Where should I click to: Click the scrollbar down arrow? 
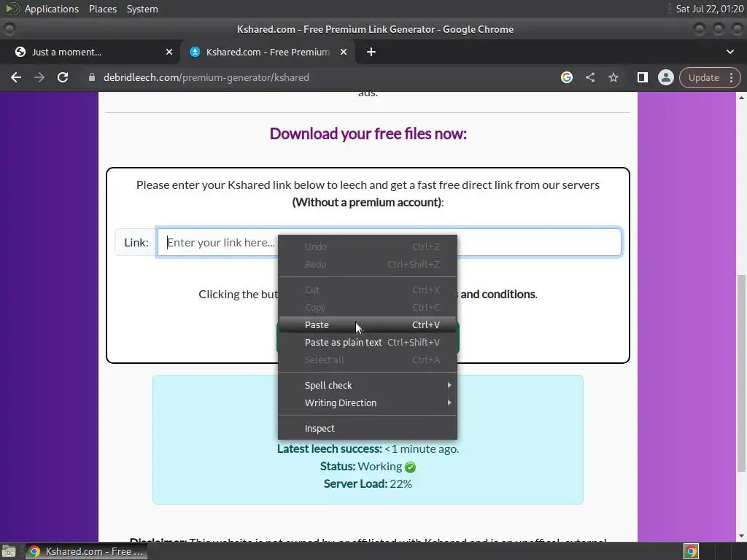pyautogui.click(x=742, y=537)
